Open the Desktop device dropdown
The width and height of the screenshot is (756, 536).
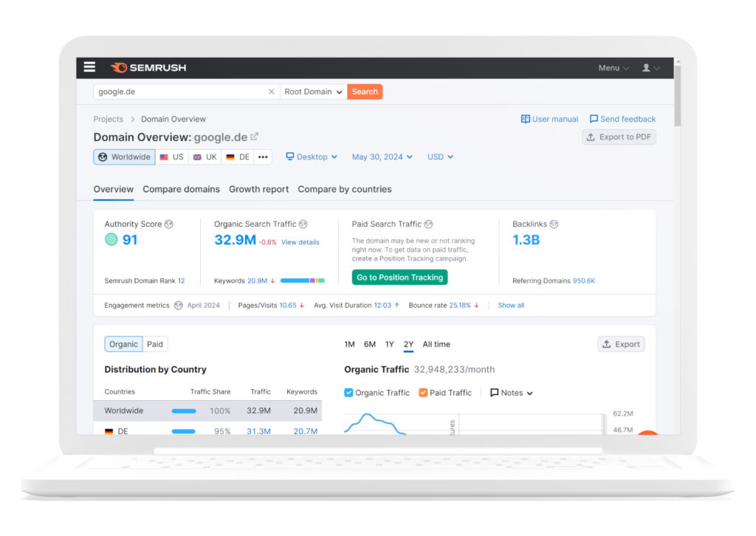coord(312,157)
